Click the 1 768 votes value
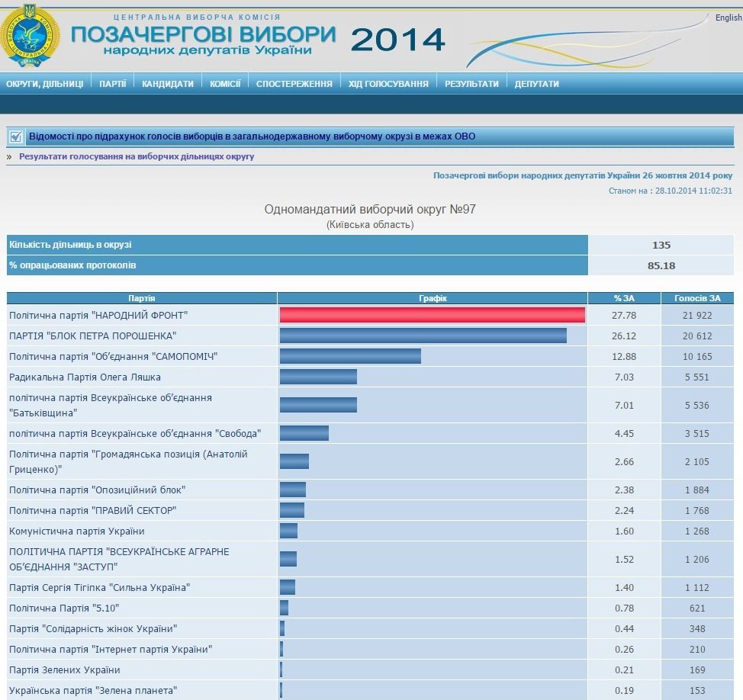The height and width of the screenshot is (700, 743). (697, 511)
